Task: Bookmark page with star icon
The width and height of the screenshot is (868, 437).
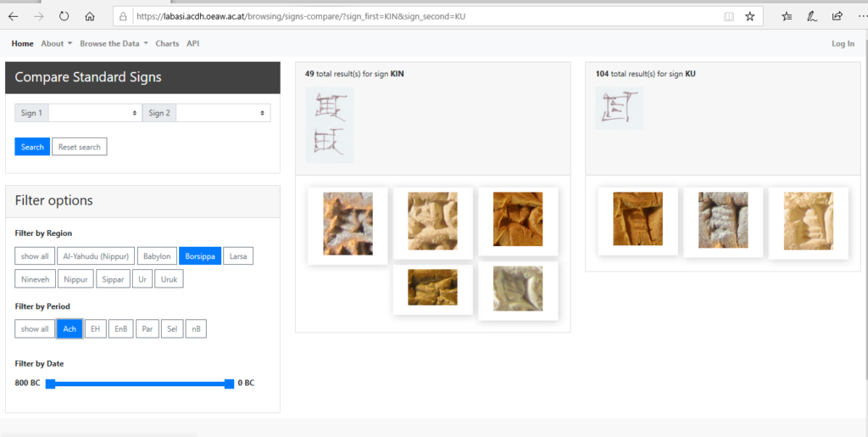Action: pyautogui.click(x=749, y=17)
